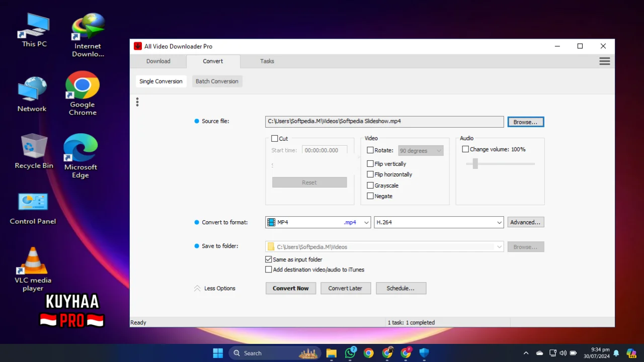644x362 pixels.
Task: Click the Convert Later button
Action: 345,288
